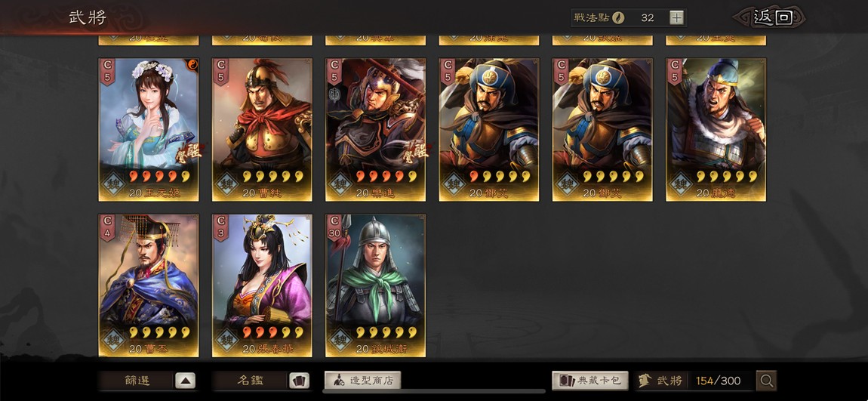Click the plus icon beside 戰法點
Screen dimensions: 868x401
coord(676,17)
